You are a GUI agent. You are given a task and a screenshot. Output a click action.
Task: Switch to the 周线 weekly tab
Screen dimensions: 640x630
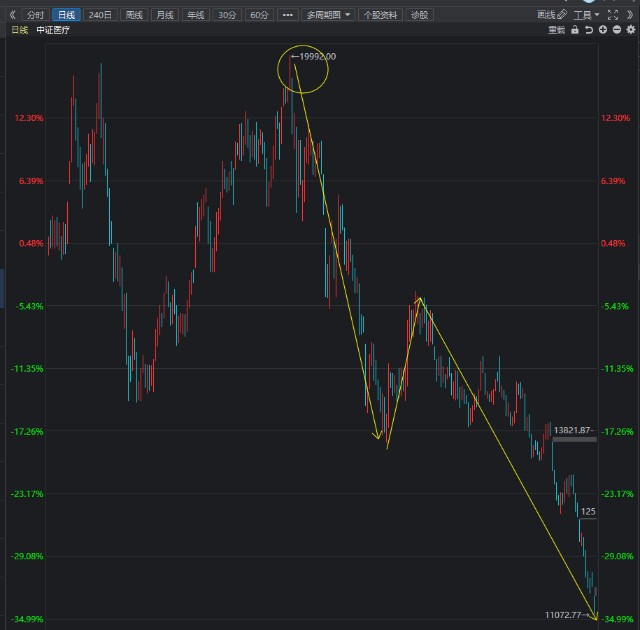tap(134, 15)
